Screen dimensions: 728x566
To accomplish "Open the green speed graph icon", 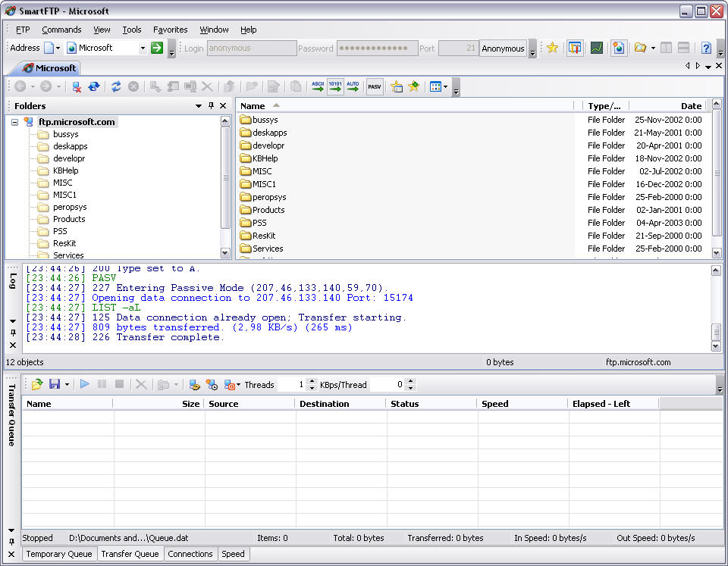I will [x=596, y=48].
